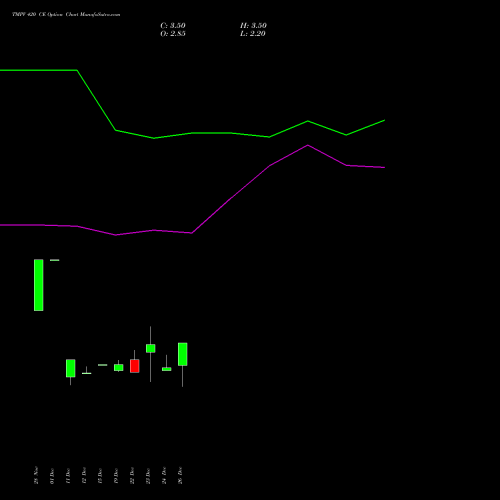This screenshot has width=500, height=500.
Task: Select the close value 'C: 3.50'
Action: click(173, 26)
